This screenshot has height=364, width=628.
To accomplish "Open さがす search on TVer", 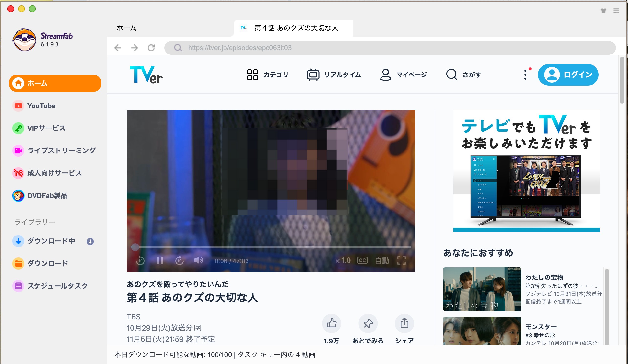I will [463, 75].
